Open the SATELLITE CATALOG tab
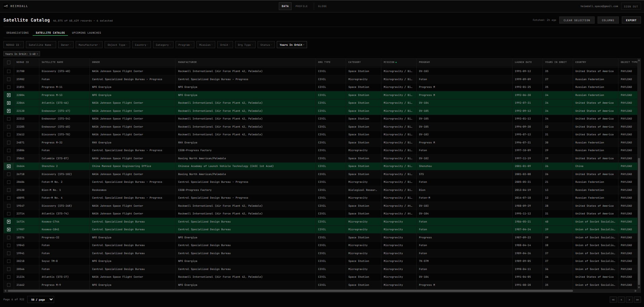Screen dimensions: 644x307 (x=50, y=33)
